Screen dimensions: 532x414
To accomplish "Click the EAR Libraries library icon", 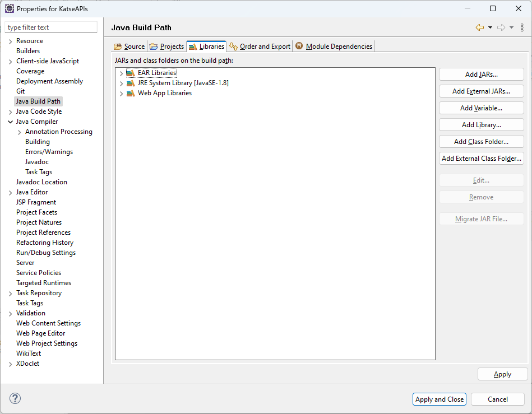I will pos(131,73).
